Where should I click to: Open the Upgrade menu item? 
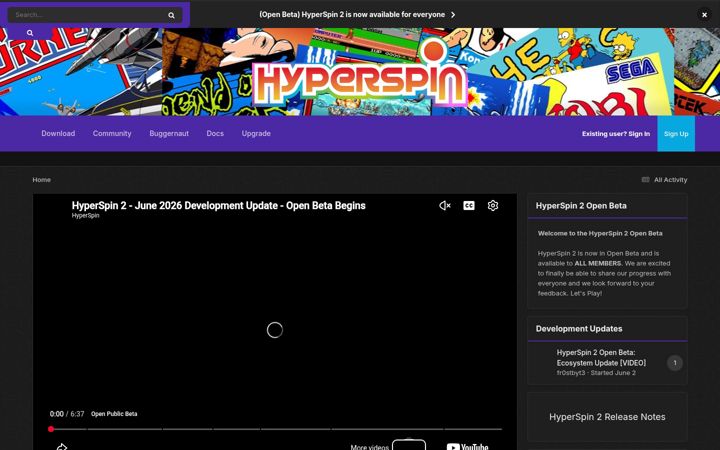[x=256, y=134]
